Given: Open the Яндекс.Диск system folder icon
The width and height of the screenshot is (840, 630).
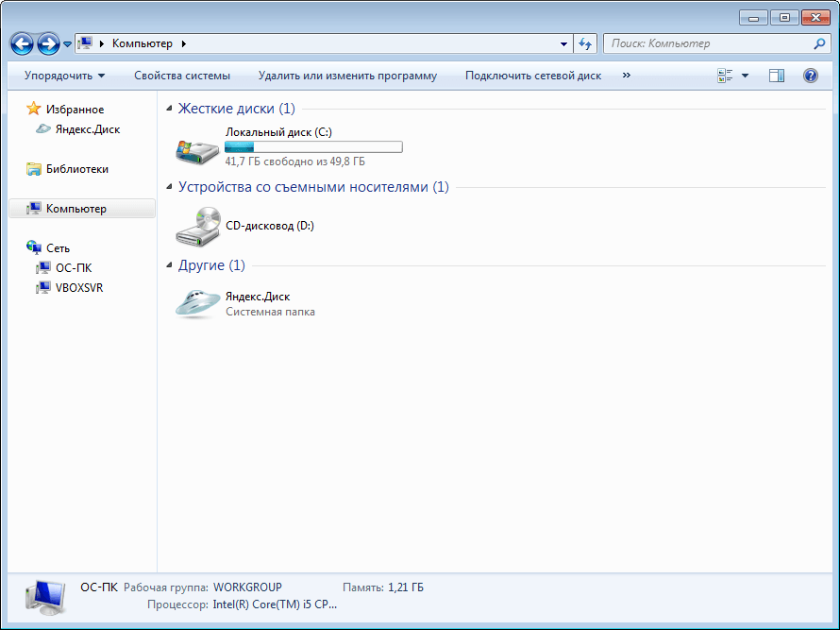Looking at the screenshot, I should pyautogui.click(x=197, y=303).
